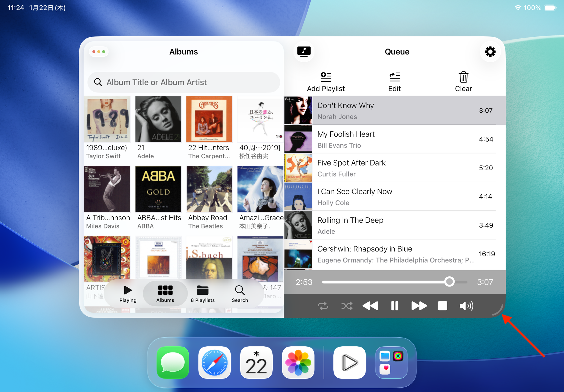564x392 pixels.
Task: Play I Can See Clearly Now
Action: (x=395, y=197)
